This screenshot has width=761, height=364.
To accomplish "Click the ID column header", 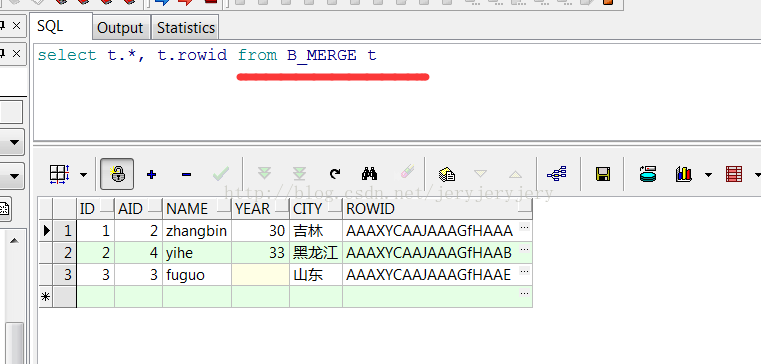I will (96, 209).
